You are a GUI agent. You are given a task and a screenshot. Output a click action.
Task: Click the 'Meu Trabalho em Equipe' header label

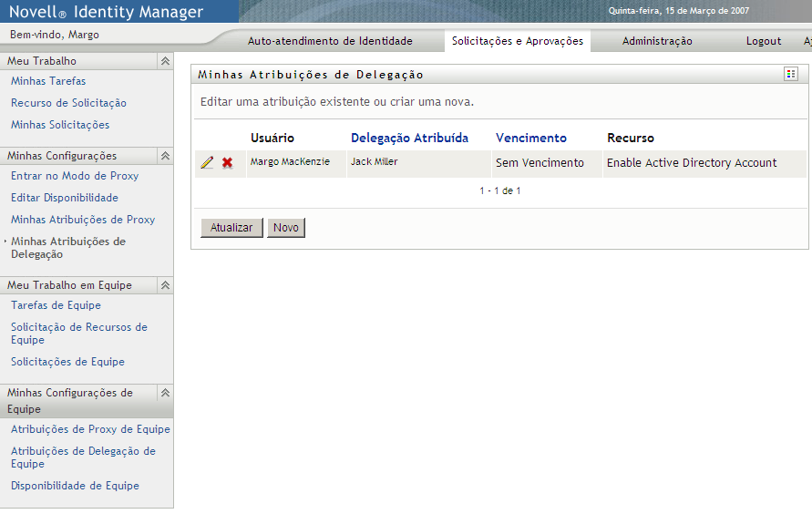[x=69, y=285]
